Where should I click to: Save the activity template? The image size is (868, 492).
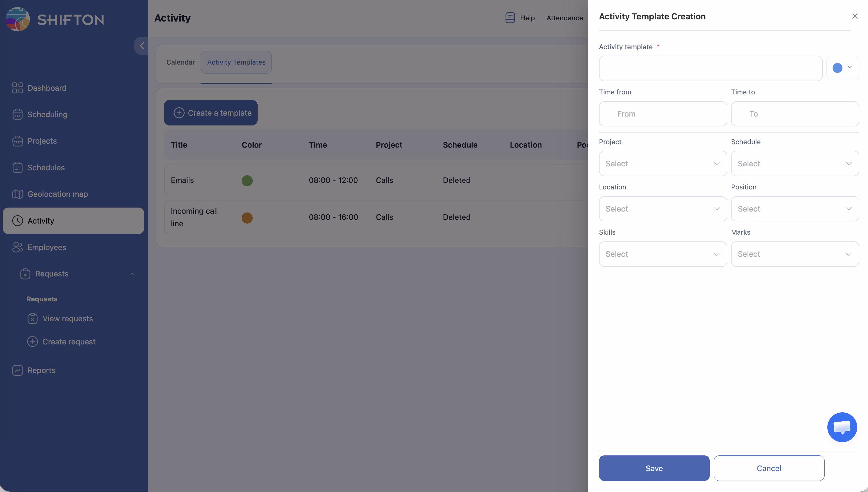click(654, 468)
